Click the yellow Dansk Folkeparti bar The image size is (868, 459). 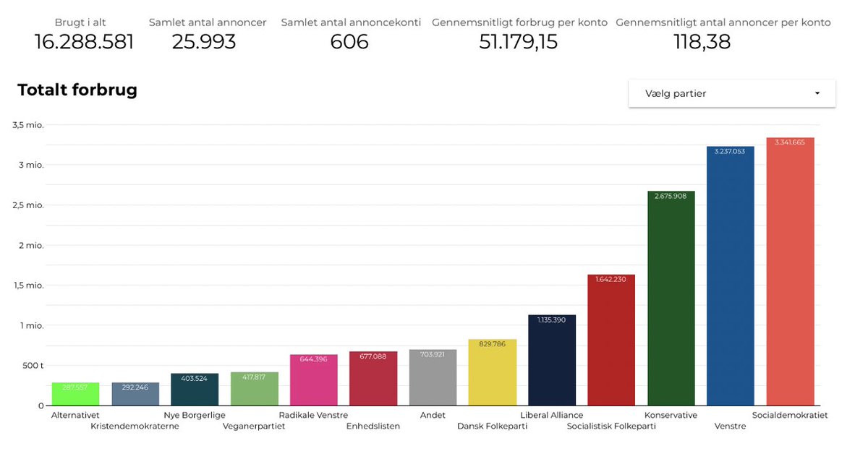coord(493,372)
